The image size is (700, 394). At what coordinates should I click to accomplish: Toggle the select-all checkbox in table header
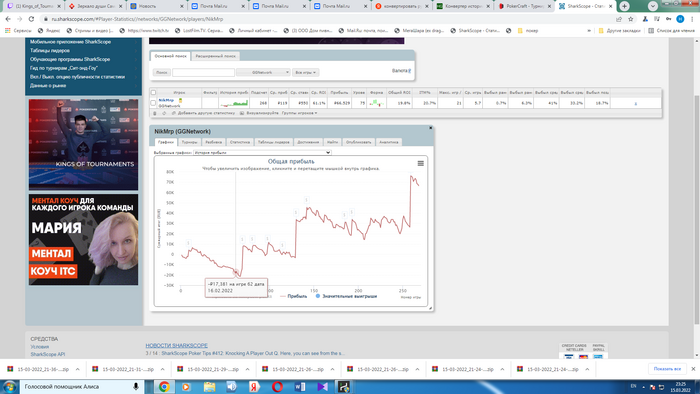click(153, 92)
